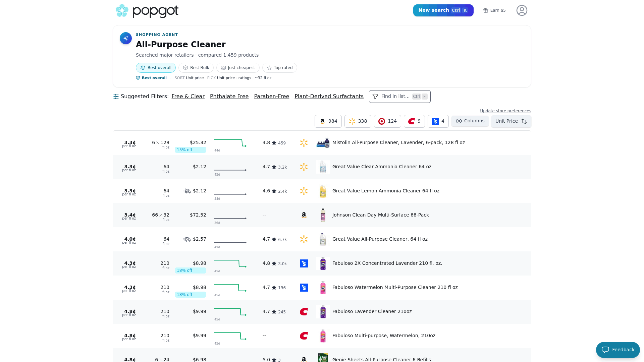This screenshot has height=362, width=644.
Task: Open Update store preferences link
Action: pyautogui.click(x=505, y=111)
